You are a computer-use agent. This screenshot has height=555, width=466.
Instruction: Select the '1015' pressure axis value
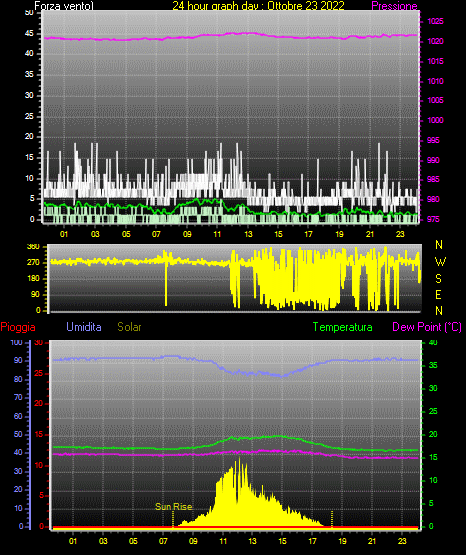coord(435,61)
